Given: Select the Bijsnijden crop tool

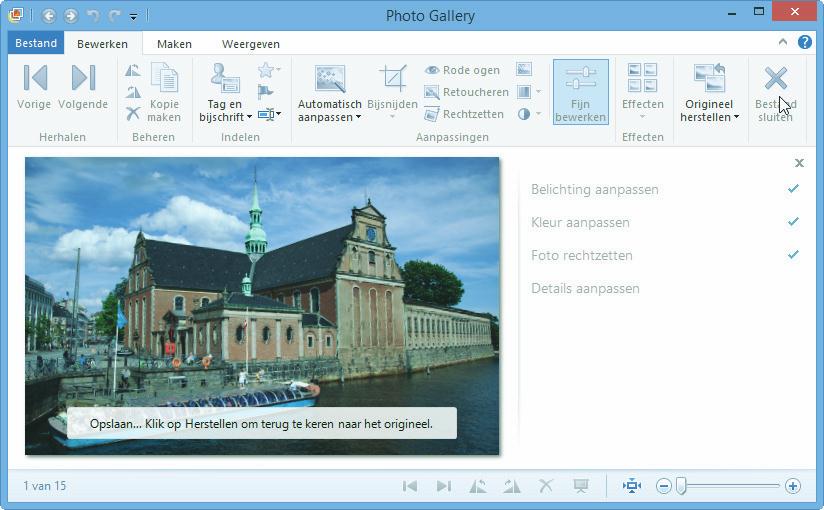Looking at the screenshot, I should (x=393, y=92).
